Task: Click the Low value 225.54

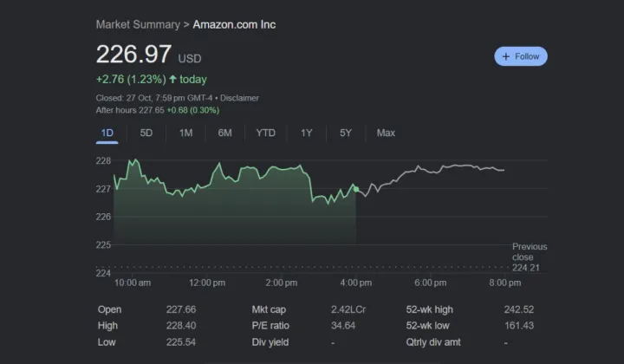Action: point(181,342)
